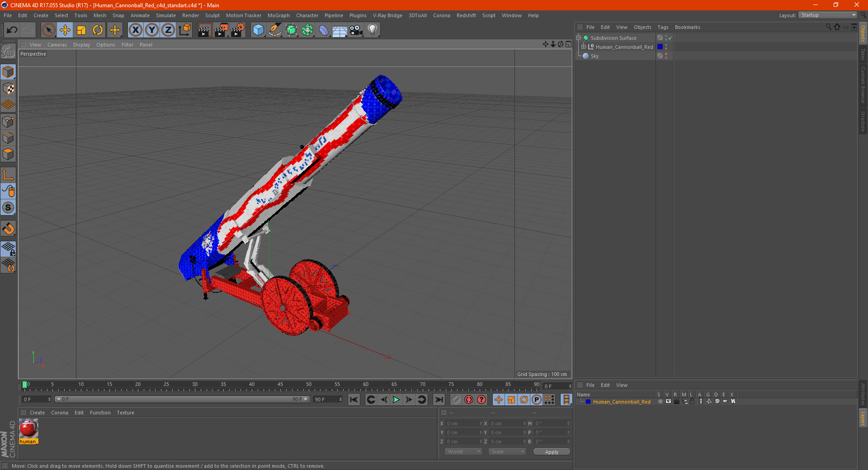The image size is (868, 470).
Task: Toggle layer Solo for Human_Cannonball_Red
Action: point(660,401)
